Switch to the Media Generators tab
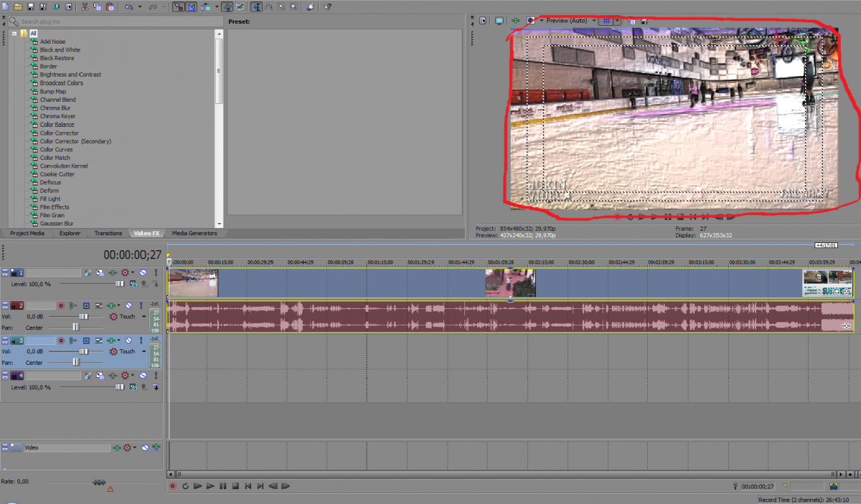This screenshot has height=504, width=861. coord(194,233)
